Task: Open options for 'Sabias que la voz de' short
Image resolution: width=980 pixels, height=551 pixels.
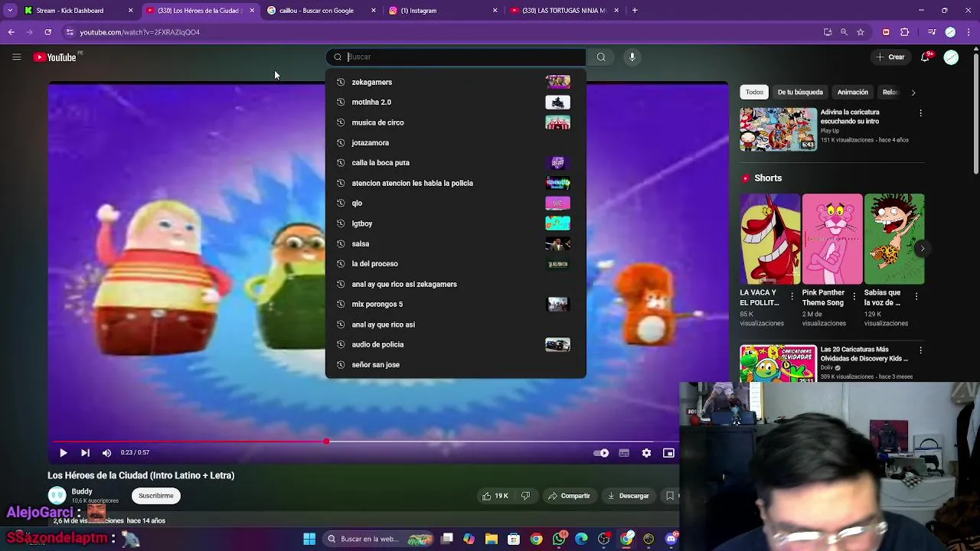Action: tap(916, 295)
